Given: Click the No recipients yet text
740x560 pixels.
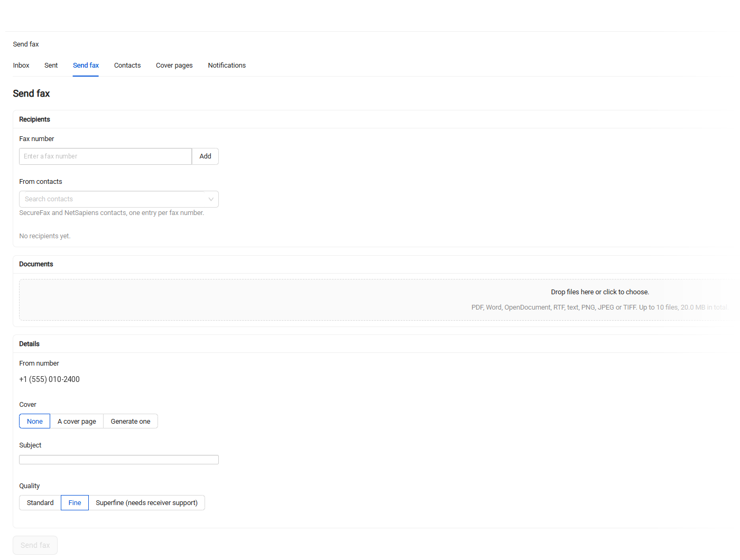Looking at the screenshot, I should [45, 236].
